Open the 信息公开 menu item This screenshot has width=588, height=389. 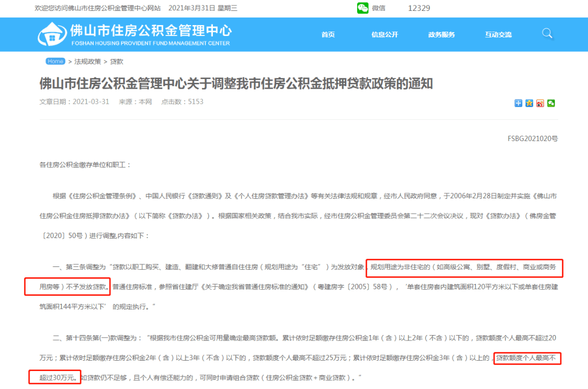coord(385,34)
